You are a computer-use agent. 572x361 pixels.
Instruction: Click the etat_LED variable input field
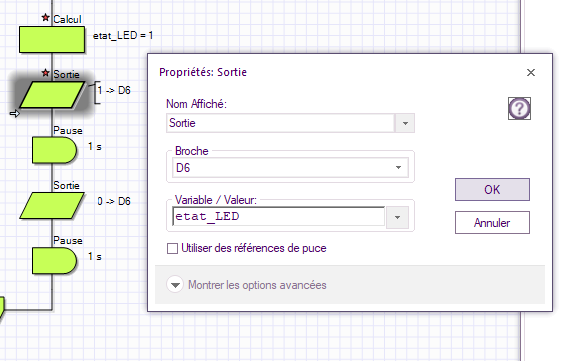(279, 217)
